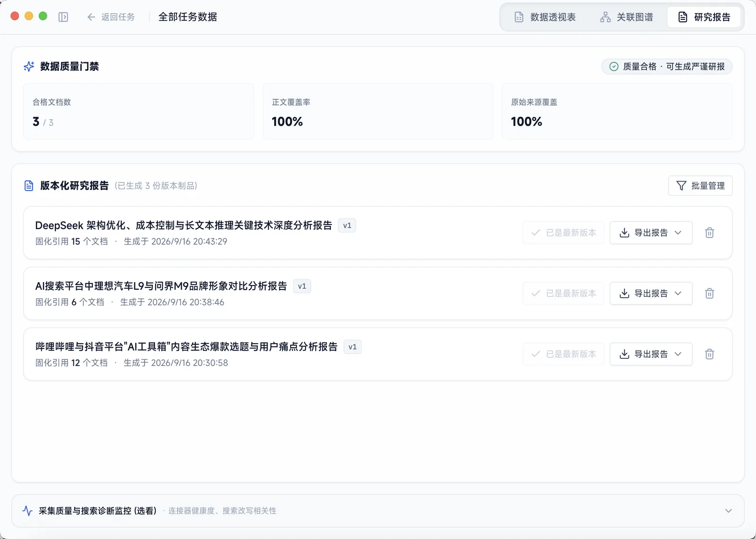Open the 理想汽车L9与问界M9 report title

pos(161,286)
